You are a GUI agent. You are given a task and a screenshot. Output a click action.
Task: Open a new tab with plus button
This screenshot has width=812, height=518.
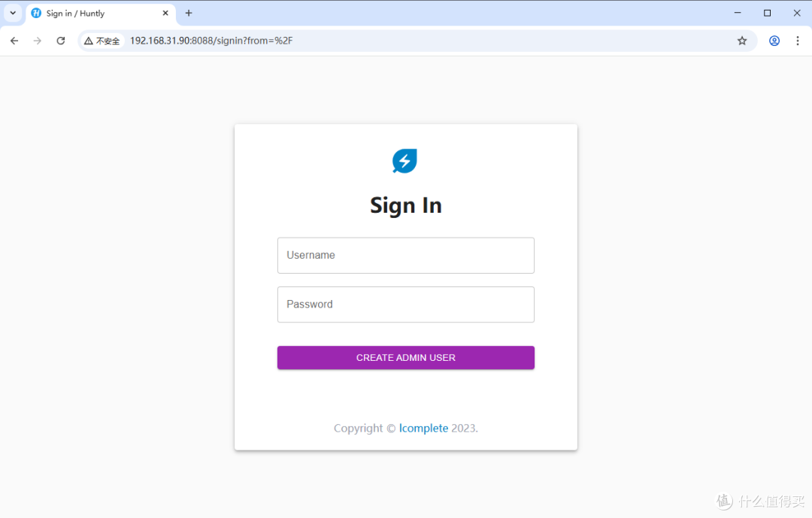point(189,14)
